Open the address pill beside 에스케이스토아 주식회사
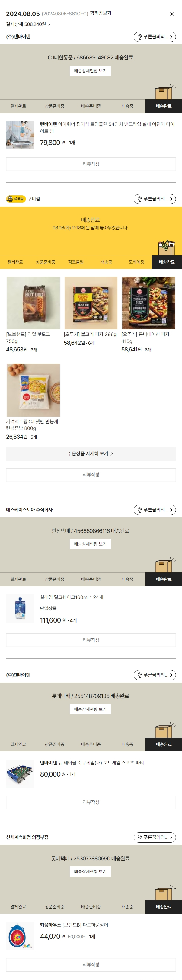This screenshot has width=182, height=980. tap(155, 510)
